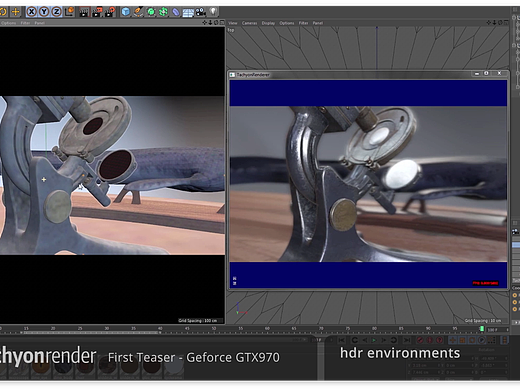The width and height of the screenshot is (520, 390).
Task: Step forward one frame
Action: (x=384, y=340)
